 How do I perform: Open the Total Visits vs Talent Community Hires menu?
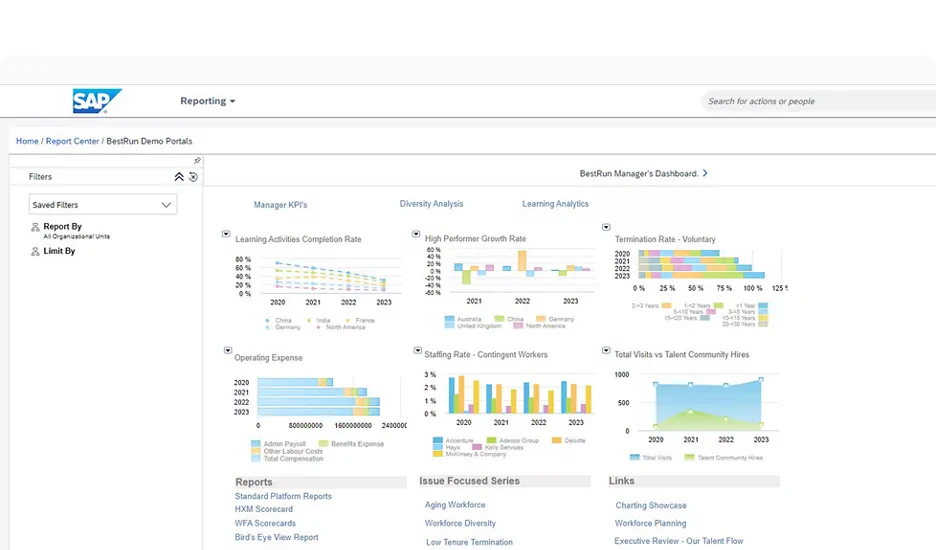[606, 351]
